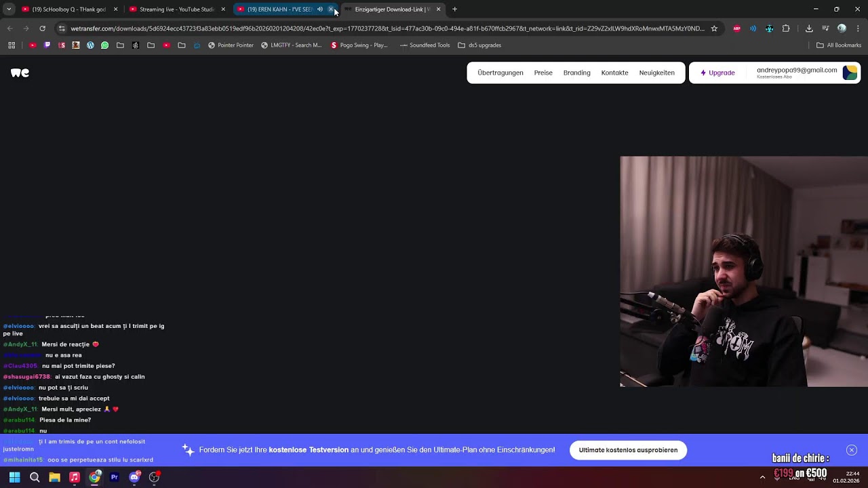The height and width of the screenshot is (488, 868).
Task: Click the browser forward arrow
Action: pos(26,28)
